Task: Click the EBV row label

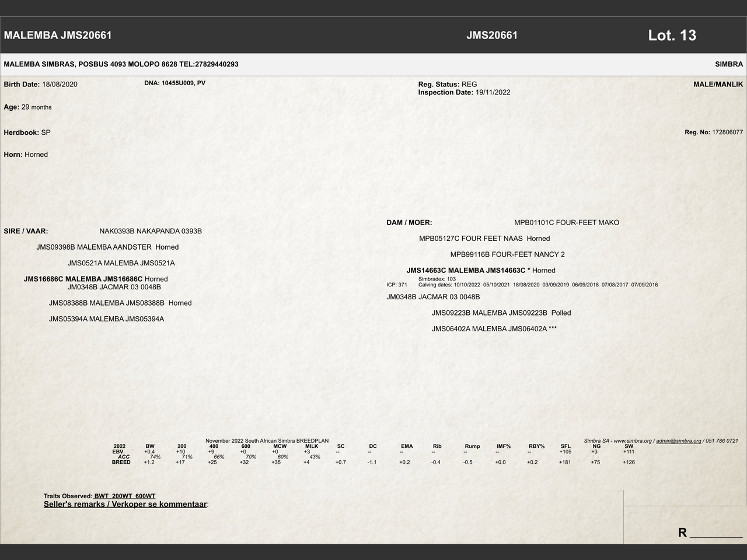Action: (x=118, y=452)
